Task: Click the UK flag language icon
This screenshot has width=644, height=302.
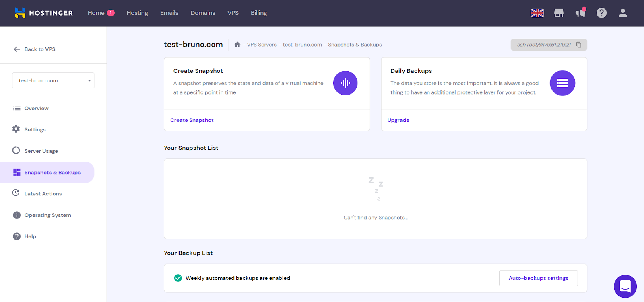Action: tap(537, 13)
